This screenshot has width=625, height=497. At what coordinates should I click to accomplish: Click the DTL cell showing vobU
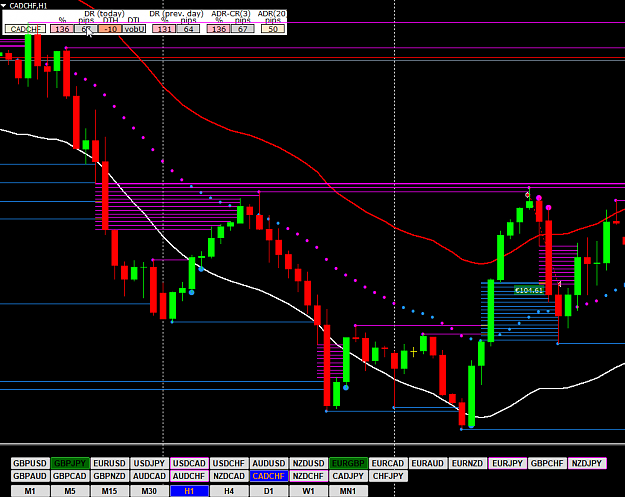134,29
